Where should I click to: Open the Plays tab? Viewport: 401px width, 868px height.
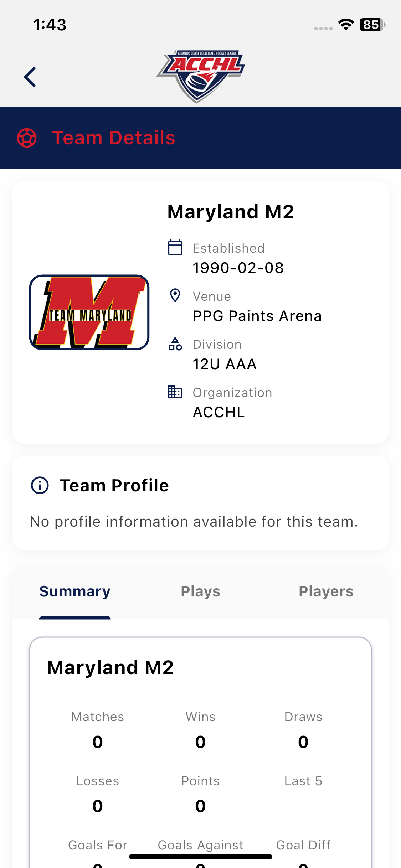coord(200,591)
